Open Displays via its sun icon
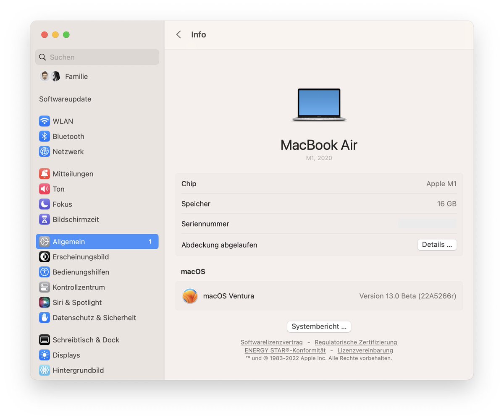This screenshot has height=420, width=504. [45, 355]
